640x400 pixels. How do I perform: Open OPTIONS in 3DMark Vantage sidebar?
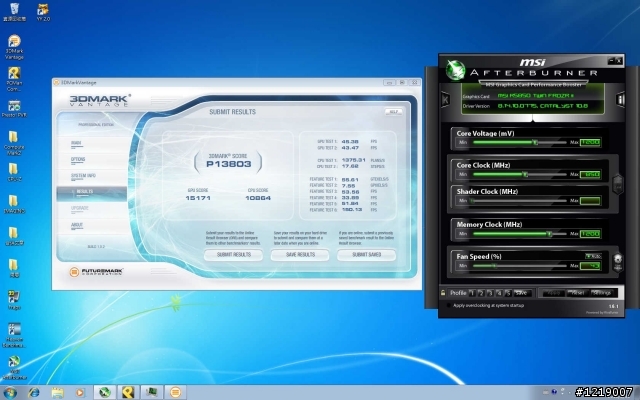coord(78,159)
